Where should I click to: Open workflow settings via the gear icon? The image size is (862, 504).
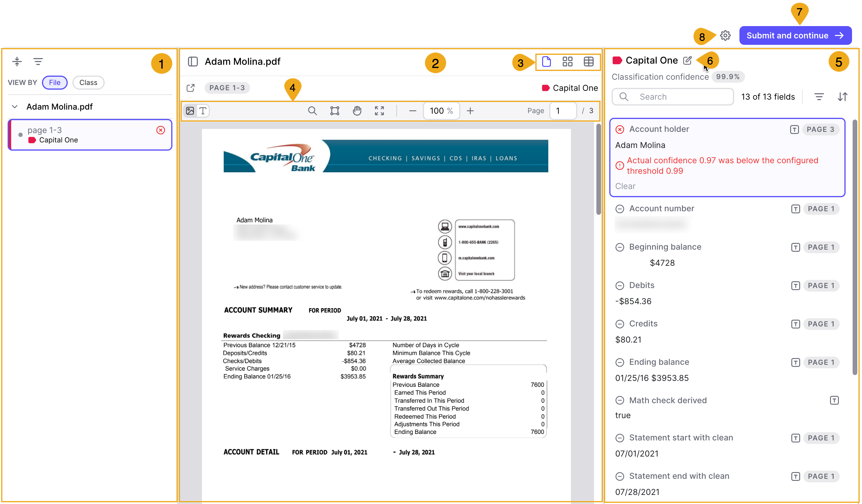[x=725, y=35]
